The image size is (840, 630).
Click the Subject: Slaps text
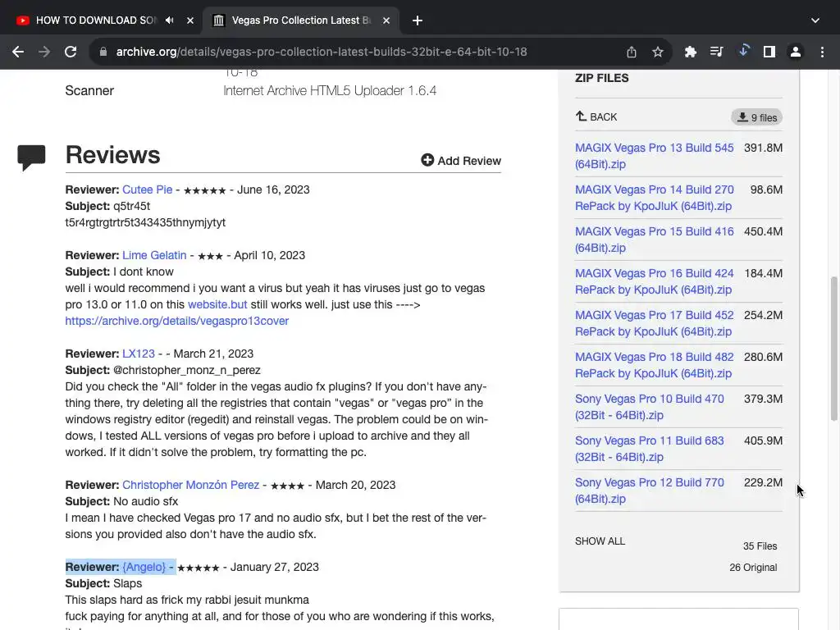103,583
